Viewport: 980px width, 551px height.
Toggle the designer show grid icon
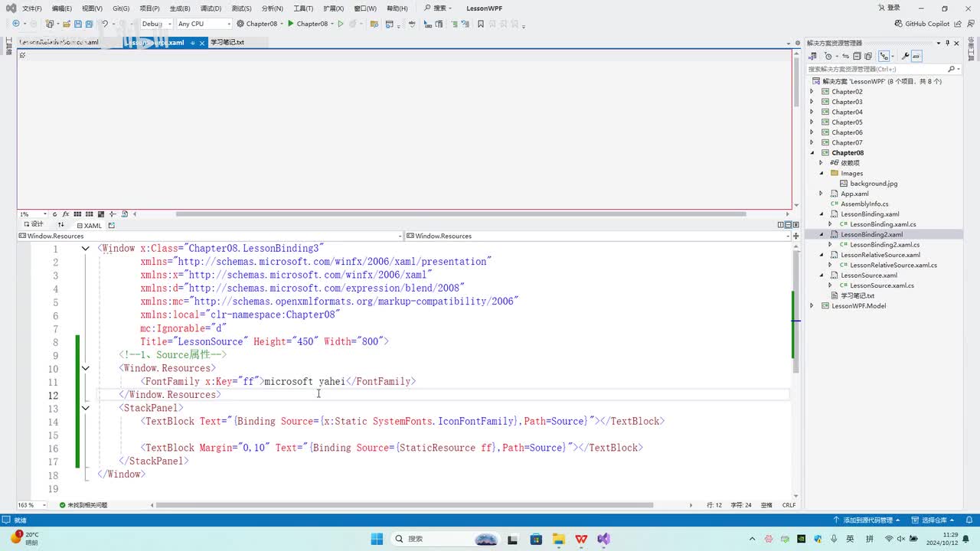pyautogui.click(x=79, y=214)
